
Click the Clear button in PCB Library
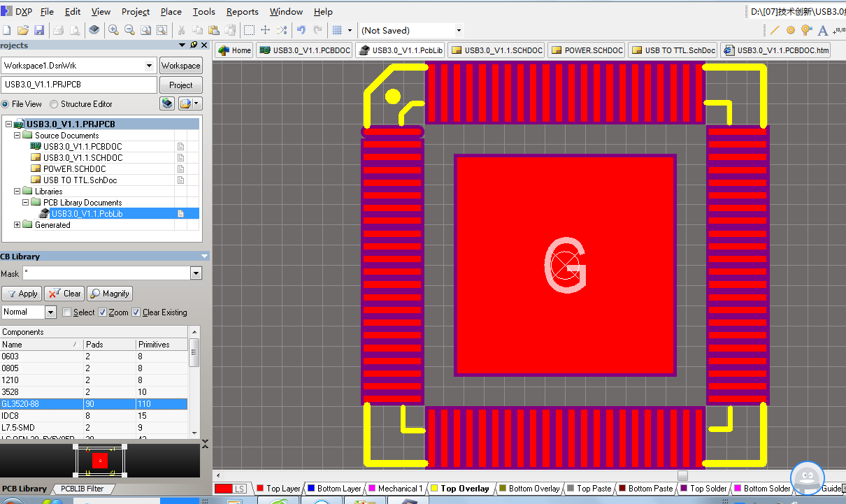click(64, 294)
